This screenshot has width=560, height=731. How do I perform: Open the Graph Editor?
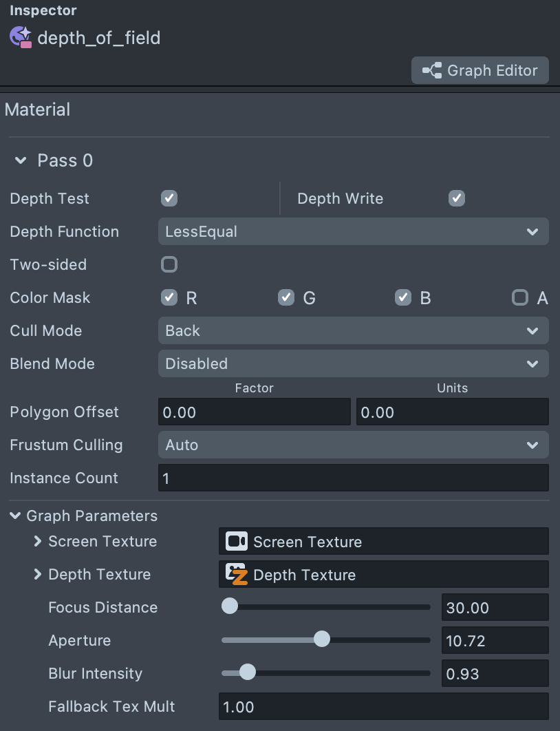coord(480,71)
